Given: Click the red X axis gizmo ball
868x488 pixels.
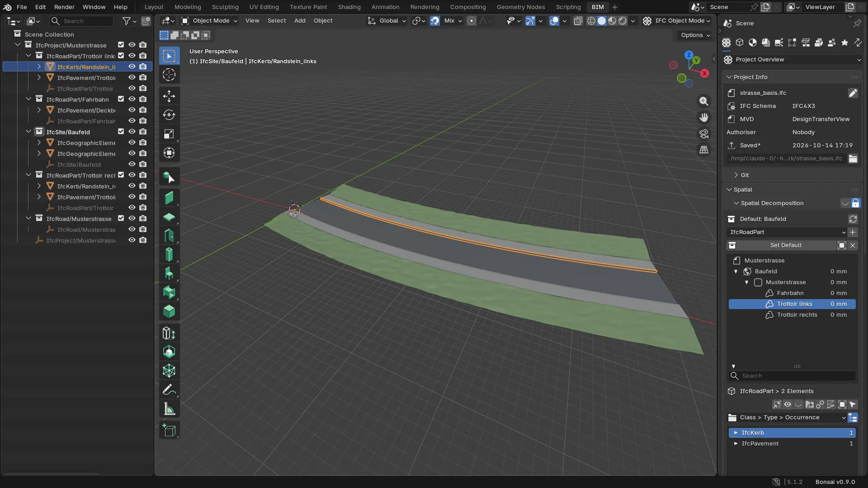Looking at the screenshot, I should coord(704,73).
